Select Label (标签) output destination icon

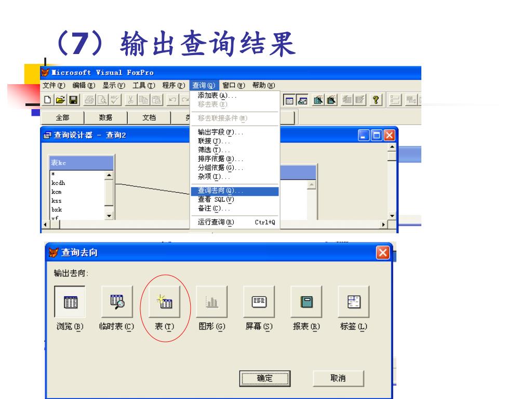[354, 302]
